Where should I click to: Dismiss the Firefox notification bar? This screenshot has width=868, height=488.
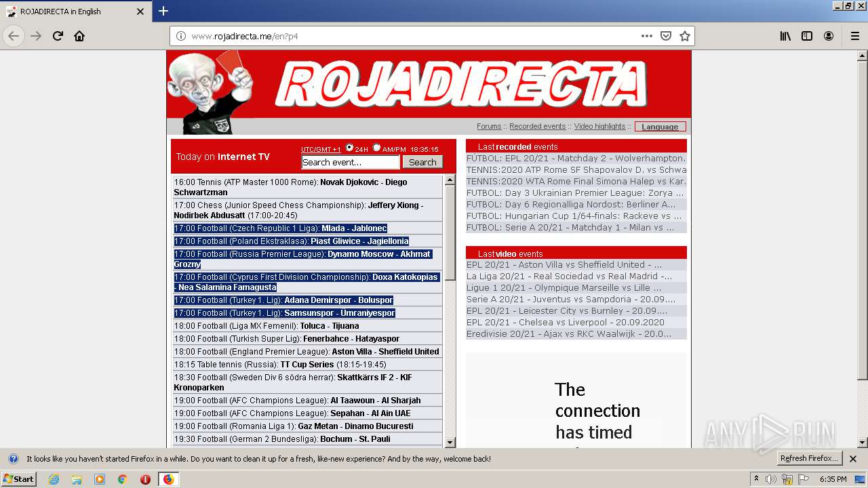(x=853, y=459)
